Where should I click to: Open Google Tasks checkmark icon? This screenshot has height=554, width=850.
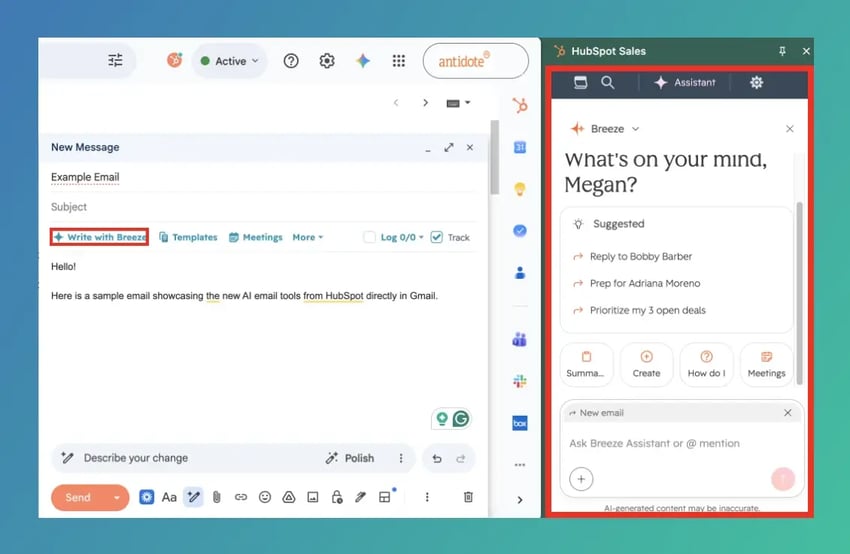click(x=520, y=231)
